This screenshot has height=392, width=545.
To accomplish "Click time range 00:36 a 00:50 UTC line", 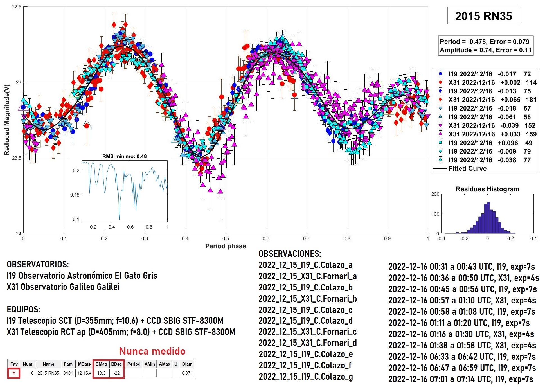I will [464, 278].
